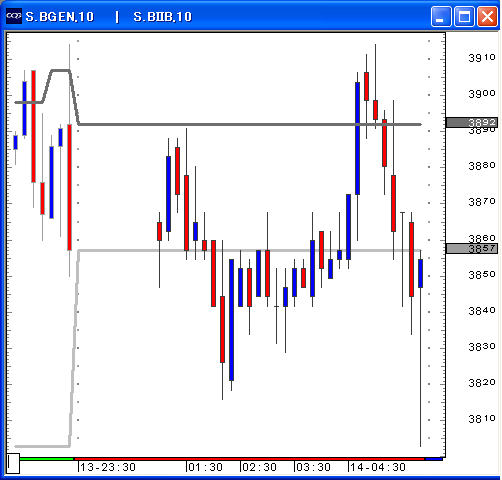Click the green segment of the session bar
This screenshot has width=502, height=480.
(x=46, y=459)
